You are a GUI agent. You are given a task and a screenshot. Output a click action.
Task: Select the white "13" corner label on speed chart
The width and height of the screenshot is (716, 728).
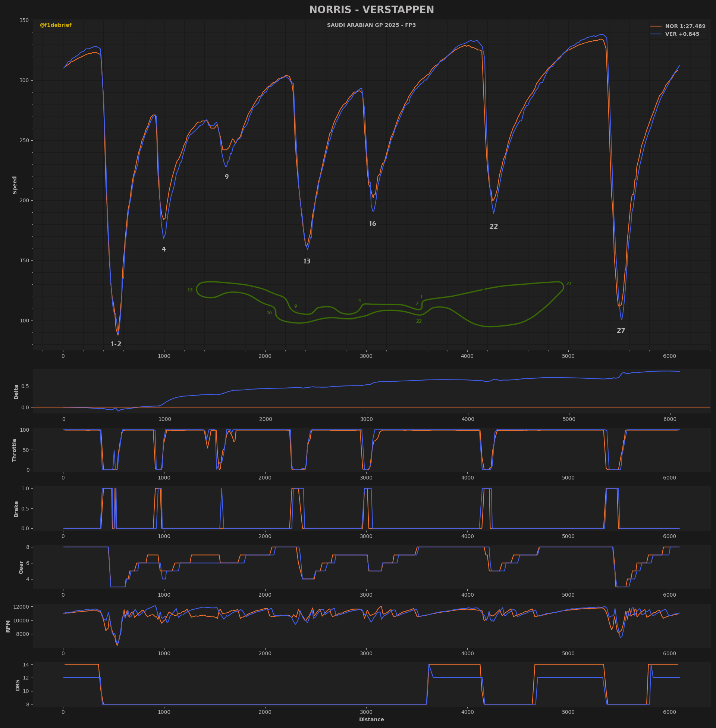click(307, 262)
